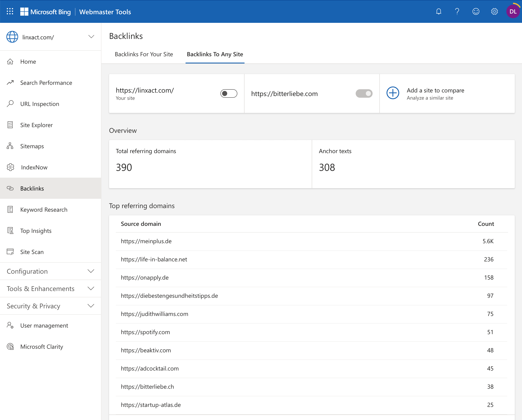Open the https://spotify.com referring domain
This screenshot has width=522, height=420.
click(x=145, y=332)
